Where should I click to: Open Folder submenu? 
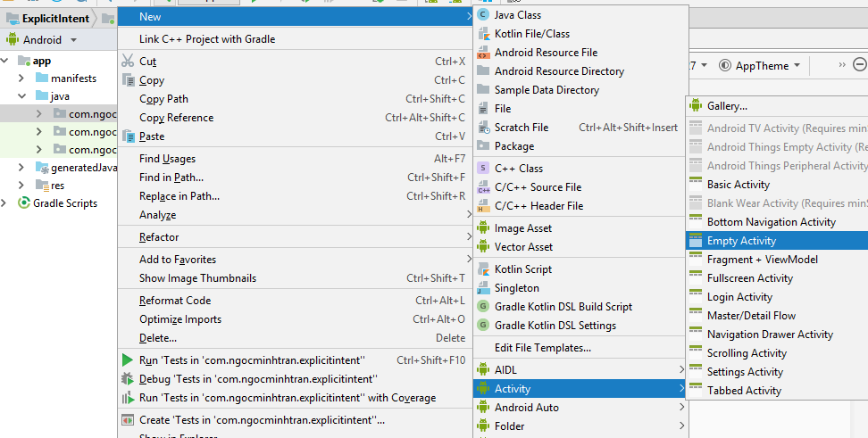(580, 426)
